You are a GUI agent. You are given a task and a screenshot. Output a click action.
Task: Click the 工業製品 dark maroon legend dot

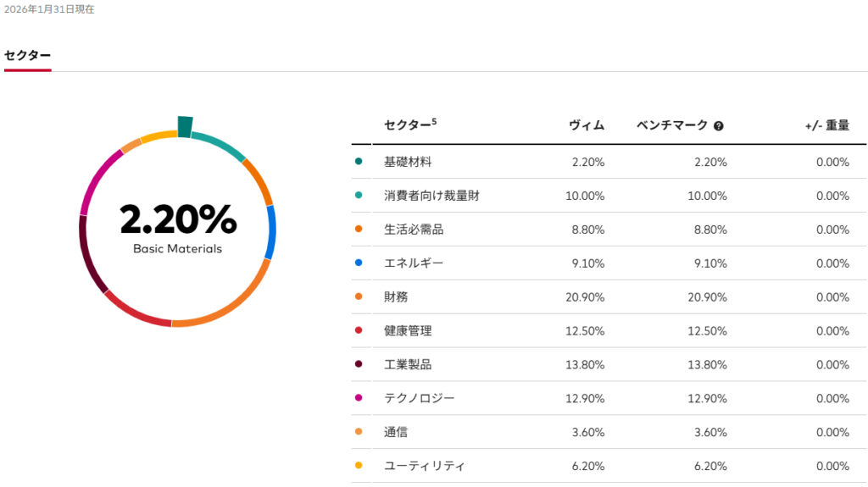point(359,364)
